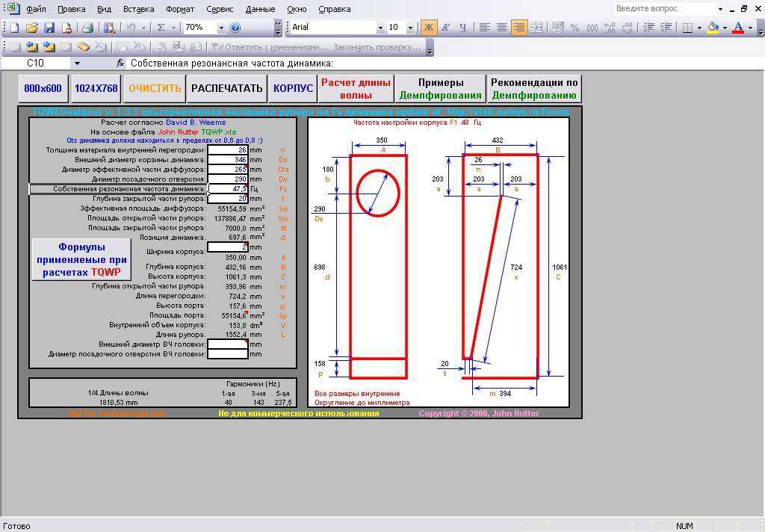Toggle italic formatting (К button)
Screen dimensions: 765x532
click(x=445, y=28)
